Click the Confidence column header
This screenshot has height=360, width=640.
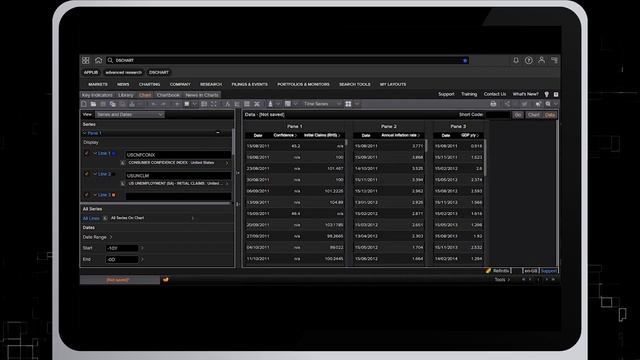(284, 135)
